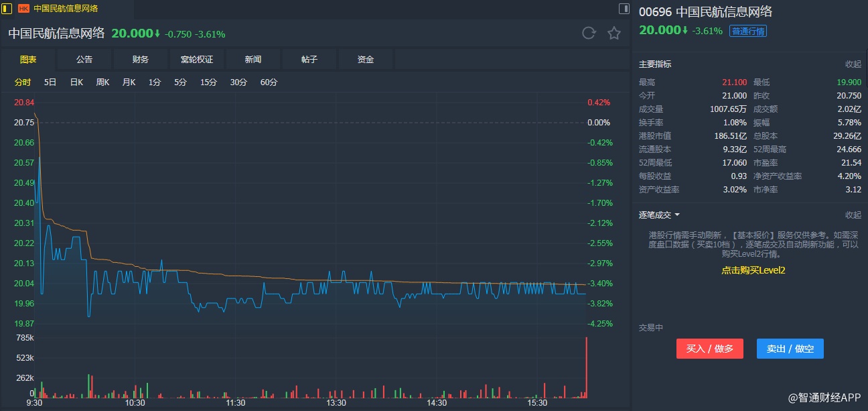The width and height of the screenshot is (868, 411).
Task: Collapse the 逐笔成交 section with 收起
Action: 853,215
